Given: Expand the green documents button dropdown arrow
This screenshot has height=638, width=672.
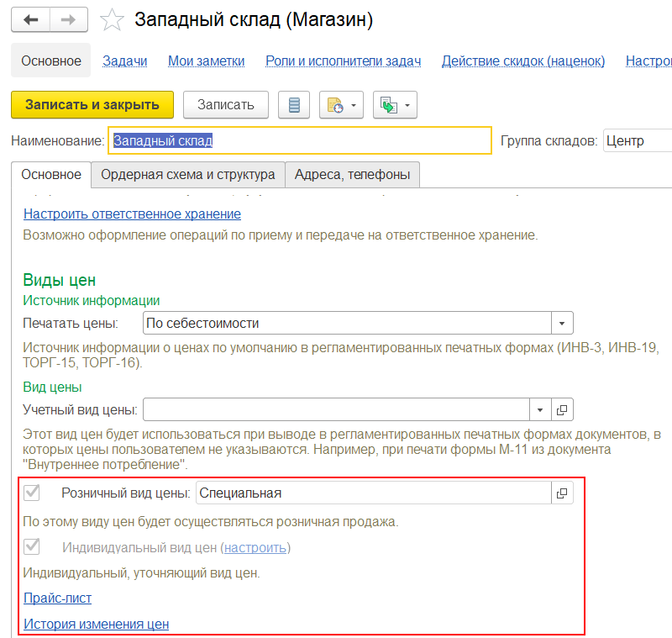Looking at the screenshot, I should click(x=407, y=105).
